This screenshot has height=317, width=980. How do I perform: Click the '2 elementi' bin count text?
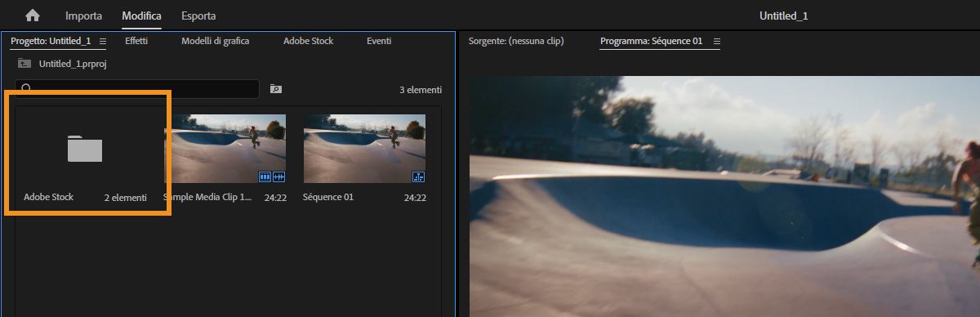pyautogui.click(x=126, y=197)
